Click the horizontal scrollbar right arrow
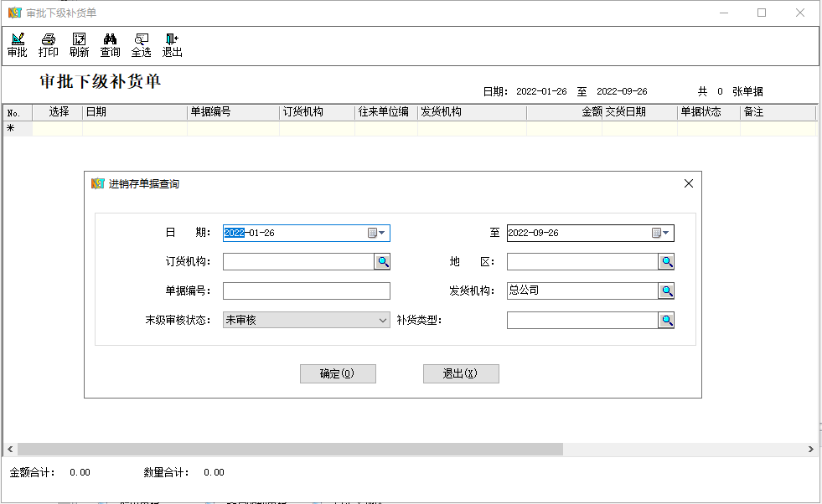Screen dimensions: 822x504 [810, 450]
